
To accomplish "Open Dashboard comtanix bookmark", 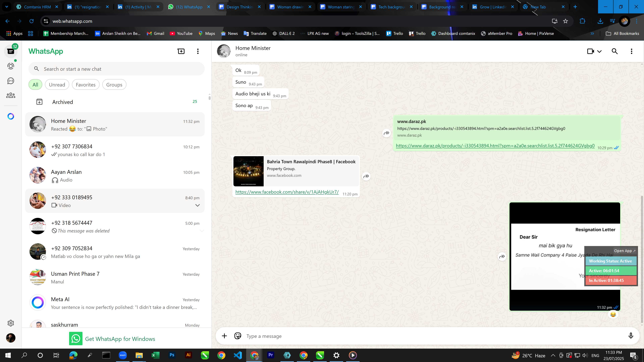I will click(453, 34).
